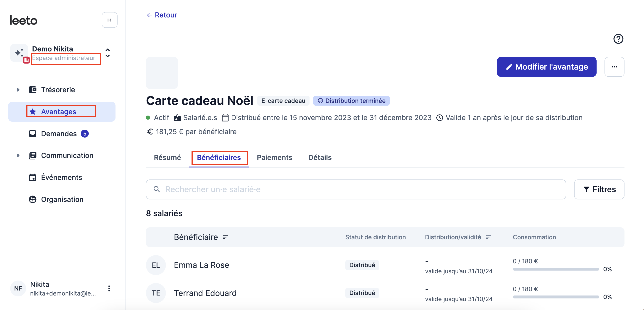Click the 8 salariés count text
The width and height of the screenshot is (644, 310).
(x=164, y=213)
